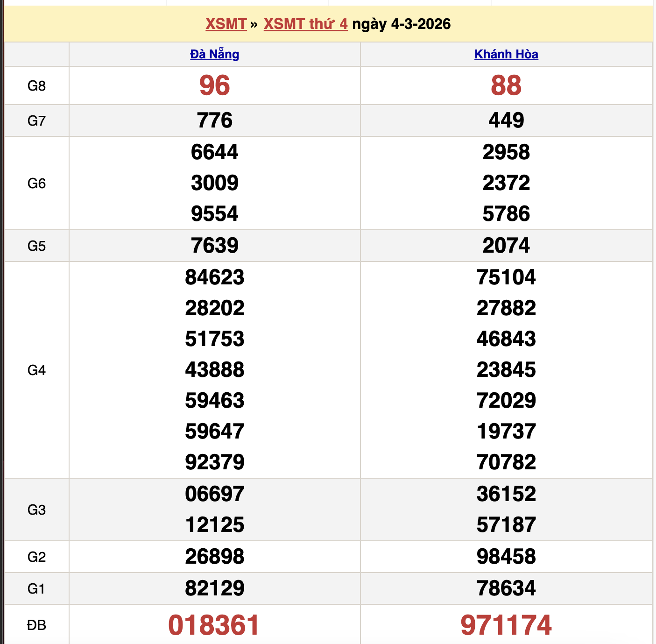Select the G5 number 7639
The image size is (656, 644).
214,246
